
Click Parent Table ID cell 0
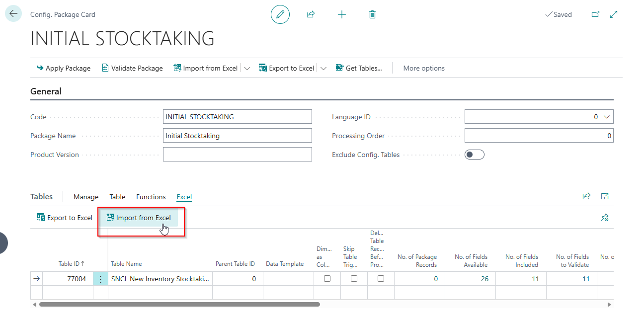coord(238,279)
